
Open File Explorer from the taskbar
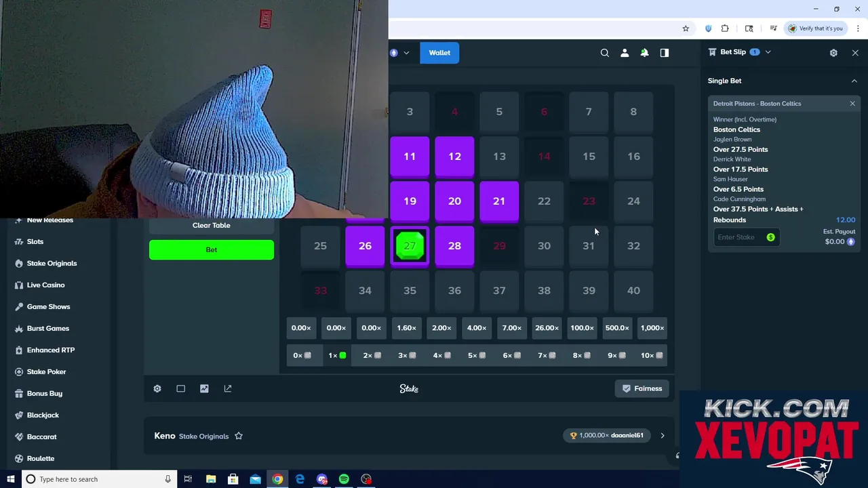coord(211,479)
